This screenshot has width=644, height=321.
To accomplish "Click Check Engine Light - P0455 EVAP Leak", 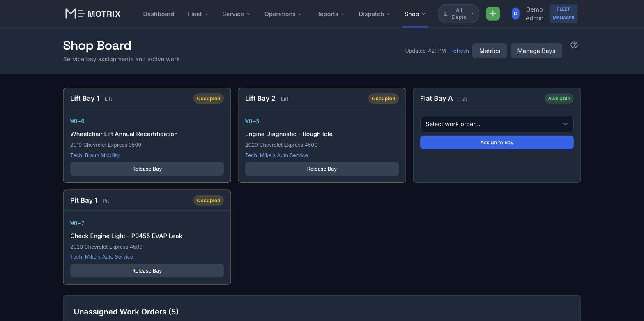I will tap(126, 236).
